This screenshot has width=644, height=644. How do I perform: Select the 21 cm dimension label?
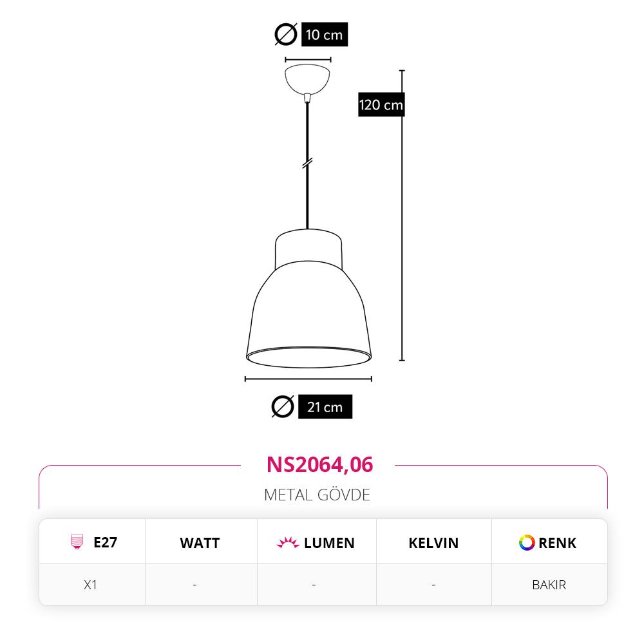click(325, 407)
